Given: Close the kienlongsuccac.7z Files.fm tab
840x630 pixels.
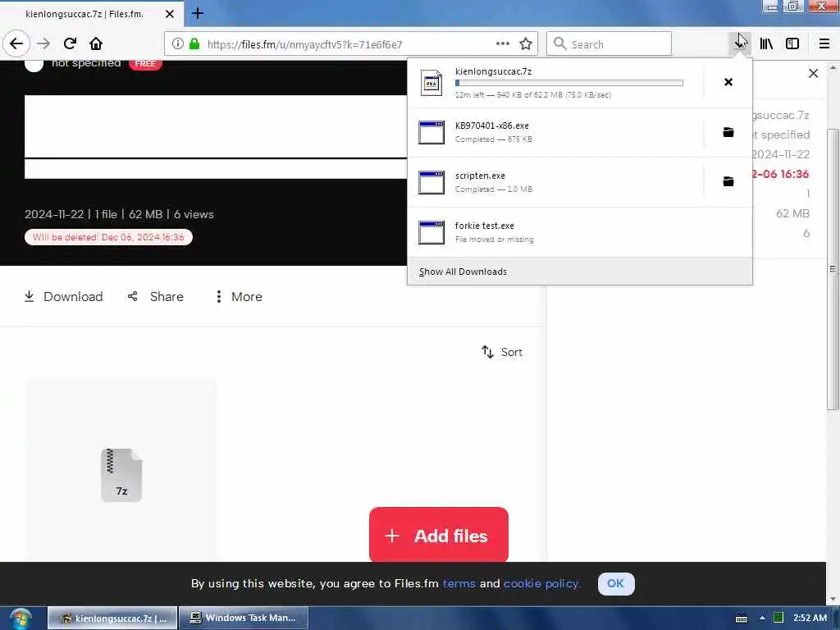Looking at the screenshot, I should (169, 14).
